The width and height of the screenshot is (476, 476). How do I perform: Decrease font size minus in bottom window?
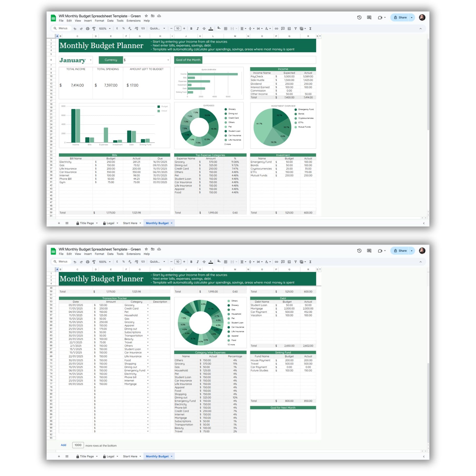pyautogui.click(x=171, y=262)
